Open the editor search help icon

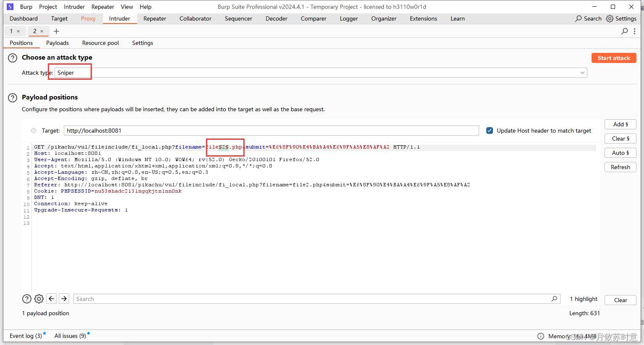[x=27, y=299]
